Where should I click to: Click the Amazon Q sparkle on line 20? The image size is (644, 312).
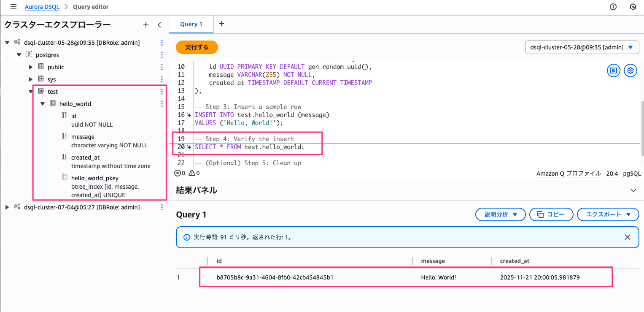[189, 147]
